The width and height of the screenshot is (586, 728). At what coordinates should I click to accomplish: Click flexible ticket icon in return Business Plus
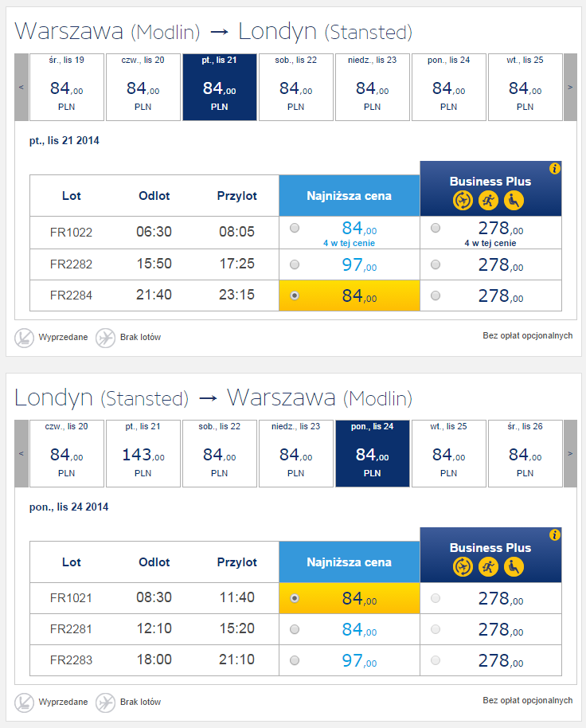pyautogui.click(x=463, y=567)
